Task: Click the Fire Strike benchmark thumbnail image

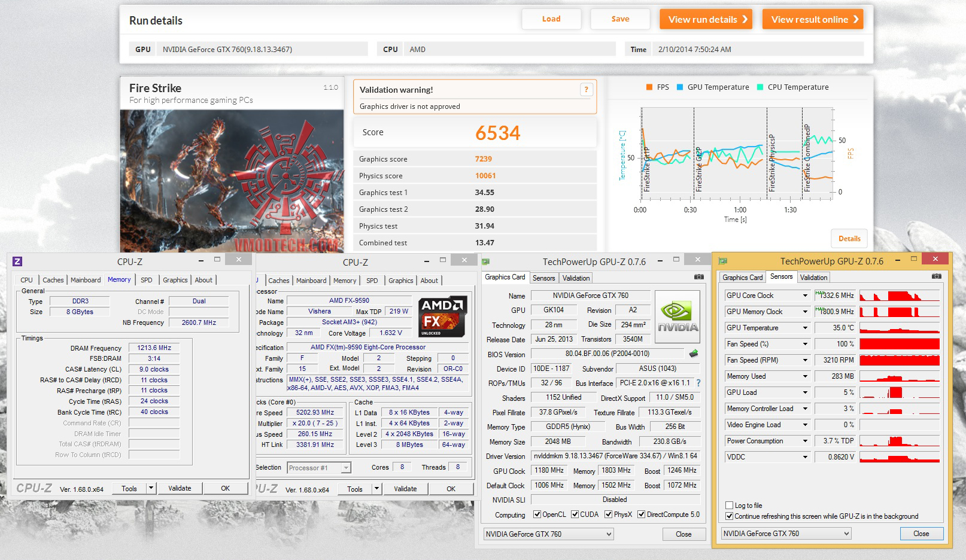Action: (232, 181)
